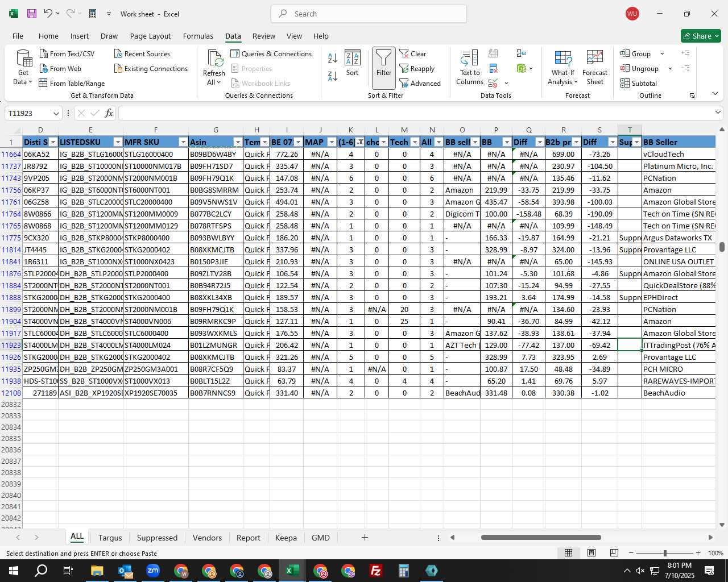Image resolution: width=728 pixels, height=582 pixels.
Task: Switch to the Suppressed sheet tab
Action: pyautogui.click(x=157, y=538)
